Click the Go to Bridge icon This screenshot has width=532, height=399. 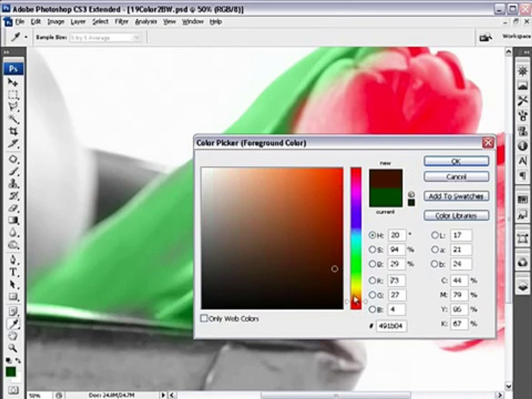point(486,37)
